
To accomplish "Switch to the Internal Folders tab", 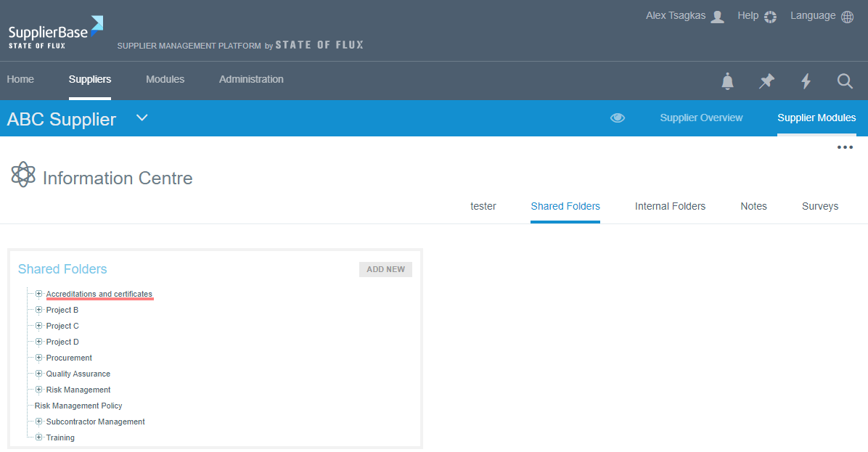I will (x=670, y=207).
